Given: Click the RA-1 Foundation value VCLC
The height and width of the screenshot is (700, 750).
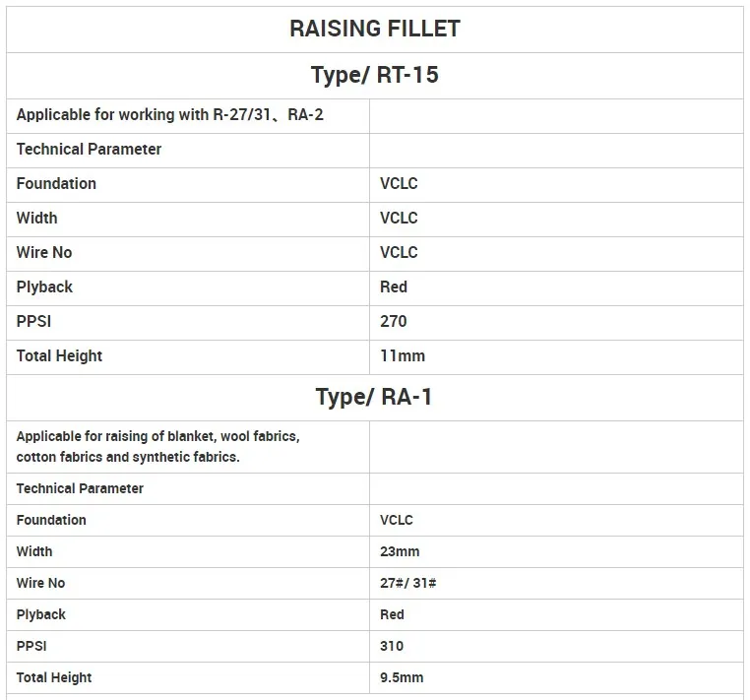Looking at the screenshot, I should pyautogui.click(x=398, y=520).
